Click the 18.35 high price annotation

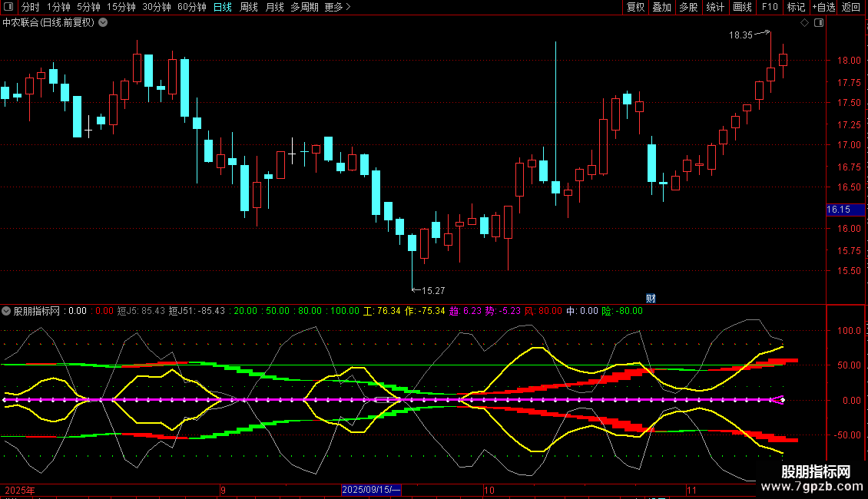(740, 35)
